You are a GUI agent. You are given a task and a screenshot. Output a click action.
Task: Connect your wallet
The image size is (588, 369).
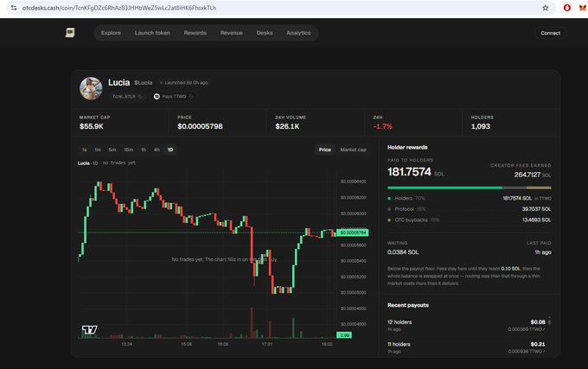550,33
